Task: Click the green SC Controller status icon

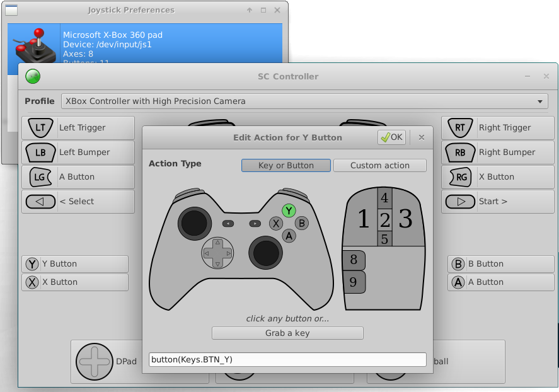Action: click(x=33, y=76)
